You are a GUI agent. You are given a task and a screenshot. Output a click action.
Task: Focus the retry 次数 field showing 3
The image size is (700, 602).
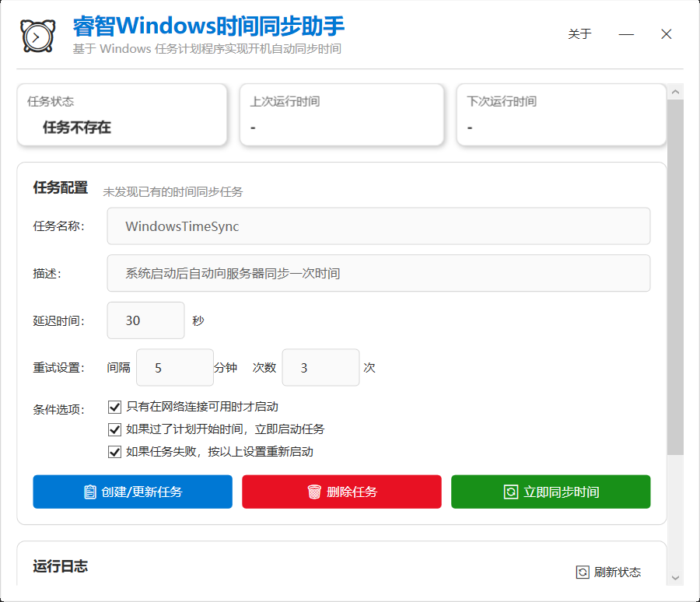320,368
